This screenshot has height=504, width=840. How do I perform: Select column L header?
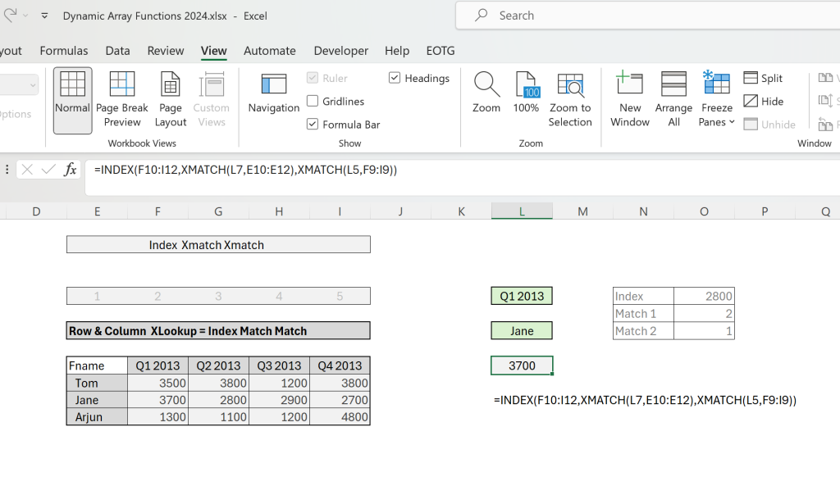[522, 211]
